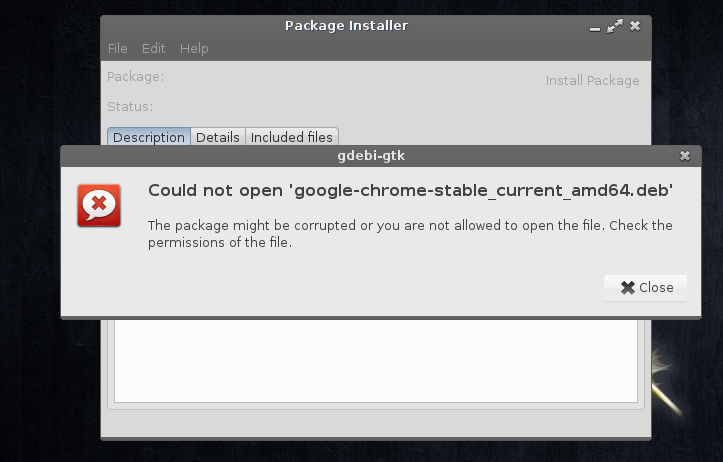Click the Status: label
The height and width of the screenshot is (462, 723).
tap(130, 107)
